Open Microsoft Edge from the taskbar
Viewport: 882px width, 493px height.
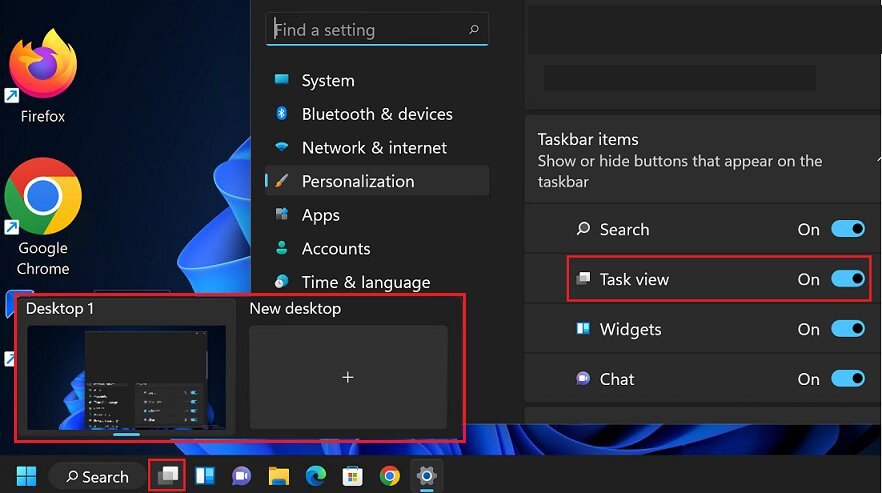click(x=316, y=476)
